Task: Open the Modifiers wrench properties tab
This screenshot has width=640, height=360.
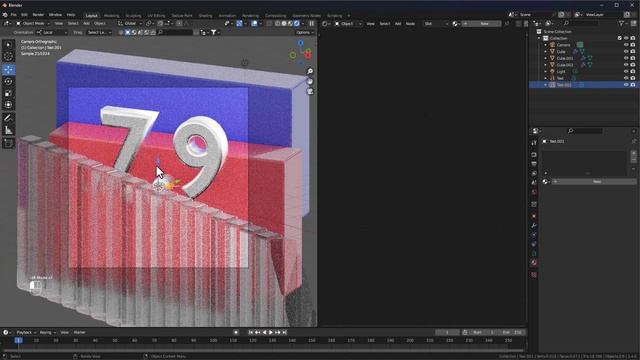Action: (x=534, y=225)
